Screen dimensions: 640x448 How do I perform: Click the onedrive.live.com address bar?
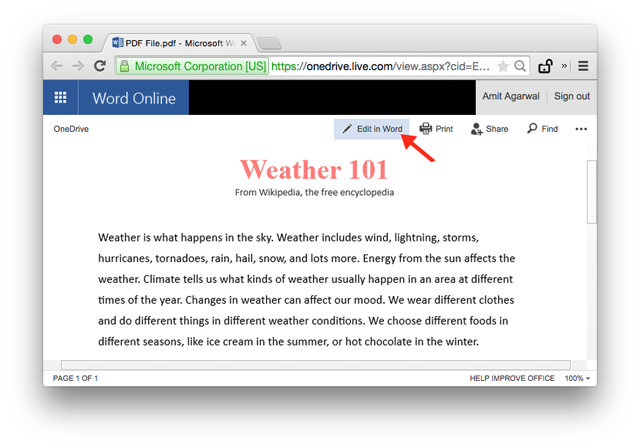(x=380, y=66)
